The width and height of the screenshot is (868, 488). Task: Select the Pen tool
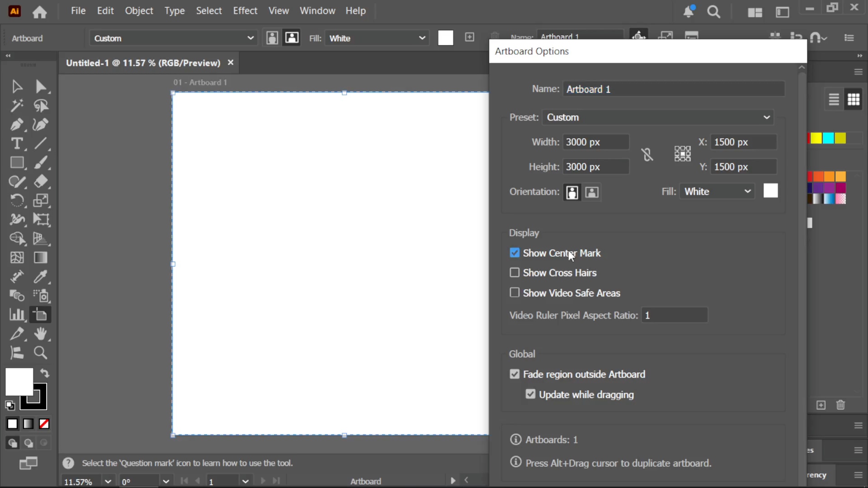[x=17, y=125]
